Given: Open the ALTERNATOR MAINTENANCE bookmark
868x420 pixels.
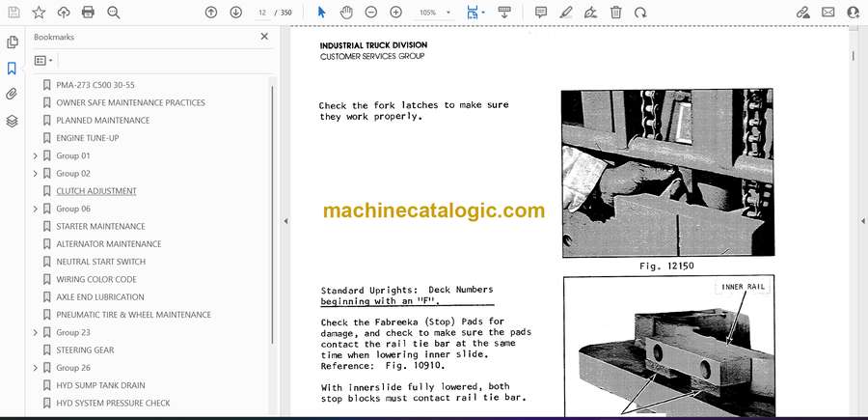Looking at the screenshot, I should coord(109,244).
